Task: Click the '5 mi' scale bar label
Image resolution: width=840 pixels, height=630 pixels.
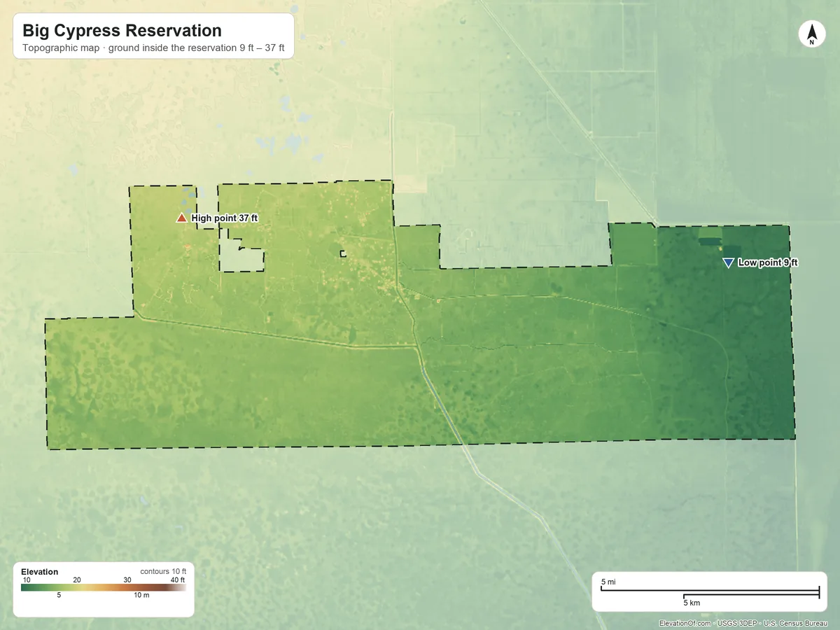Action: (x=608, y=582)
